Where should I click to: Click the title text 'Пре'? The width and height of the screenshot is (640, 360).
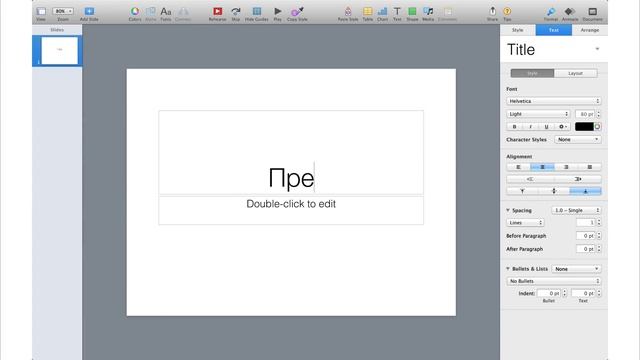(x=291, y=178)
